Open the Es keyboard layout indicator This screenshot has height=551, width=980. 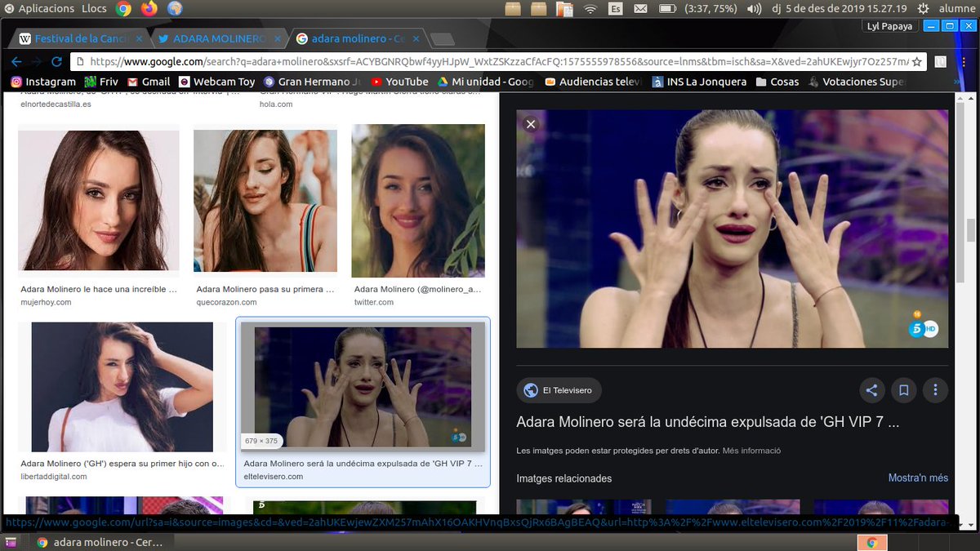[x=616, y=9]
